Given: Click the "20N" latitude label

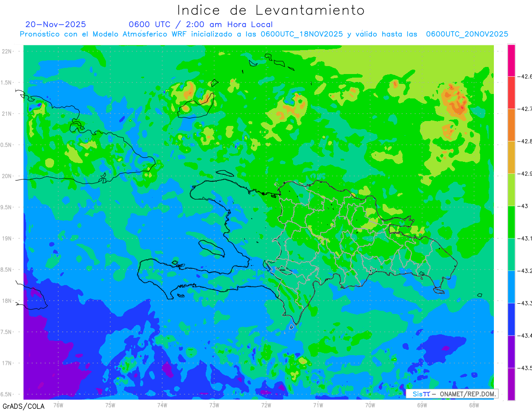Looking at the screenshot, I should pyautogui.click(x=8, y=176).
